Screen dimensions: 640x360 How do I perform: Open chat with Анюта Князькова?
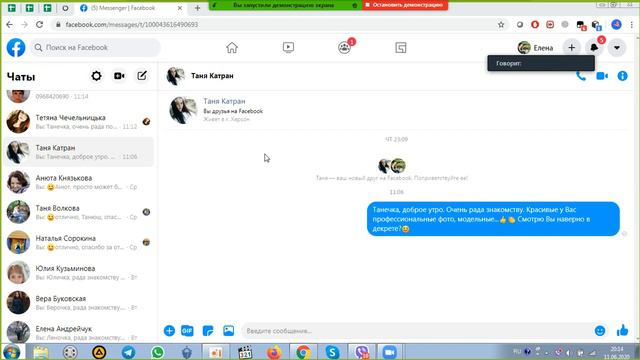pos(78,182)
